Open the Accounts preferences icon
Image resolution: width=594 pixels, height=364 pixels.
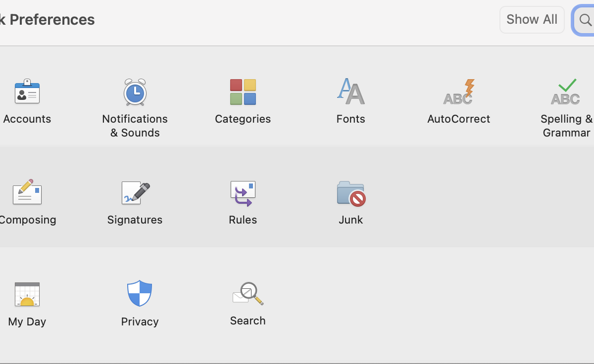[27, 92]
